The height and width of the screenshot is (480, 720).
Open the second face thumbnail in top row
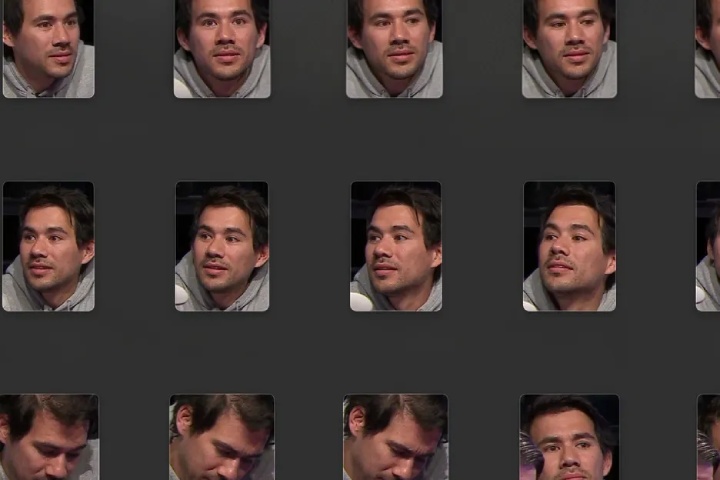(x=222, y=49)
